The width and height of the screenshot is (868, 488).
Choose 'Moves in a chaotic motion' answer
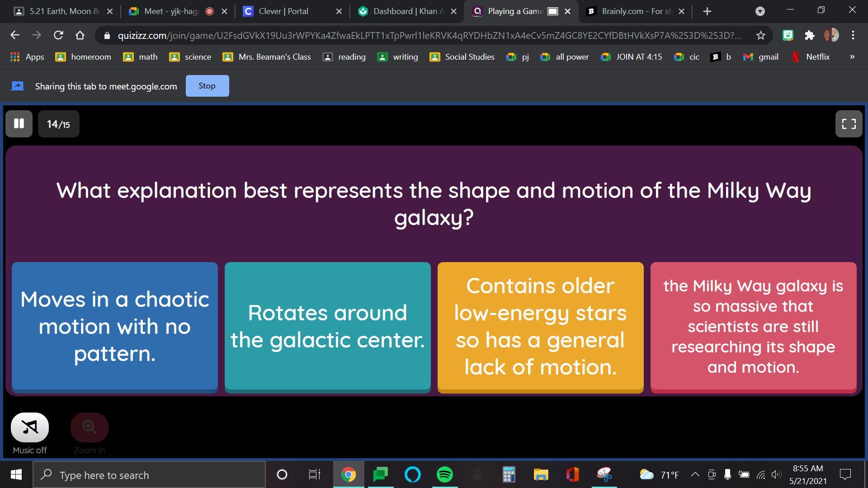[x=115, y=326]
